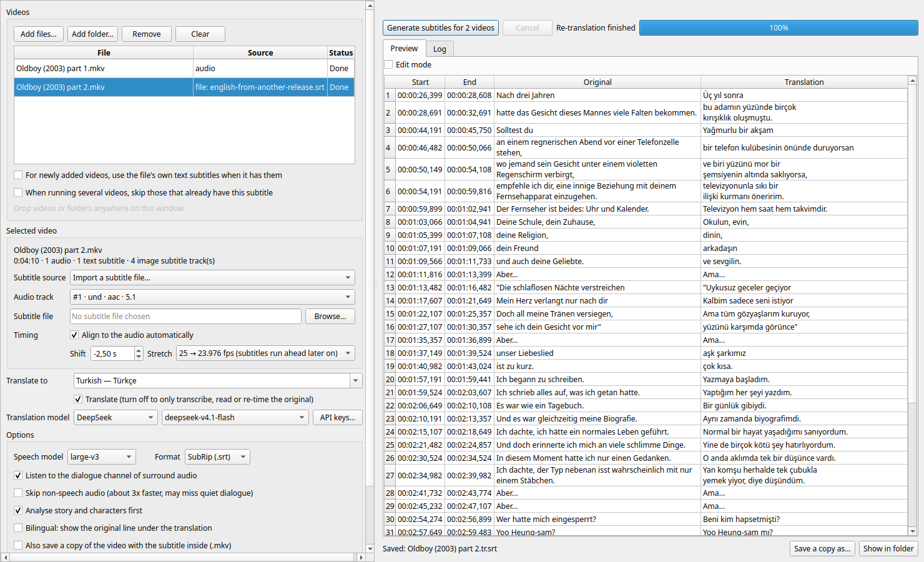Click translation 'Beni kim hapsetmişti?'
Screen dimensions: 924x562
(804, 520)
